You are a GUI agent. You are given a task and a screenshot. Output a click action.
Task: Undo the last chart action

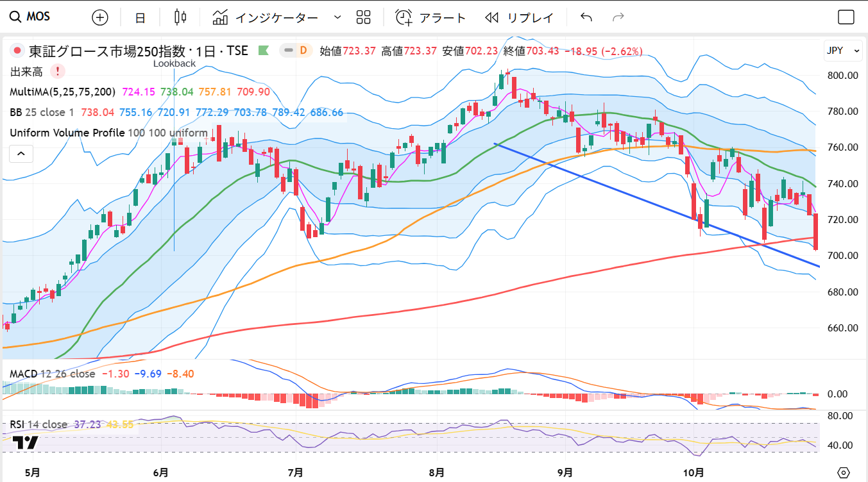tap(586, 17)
